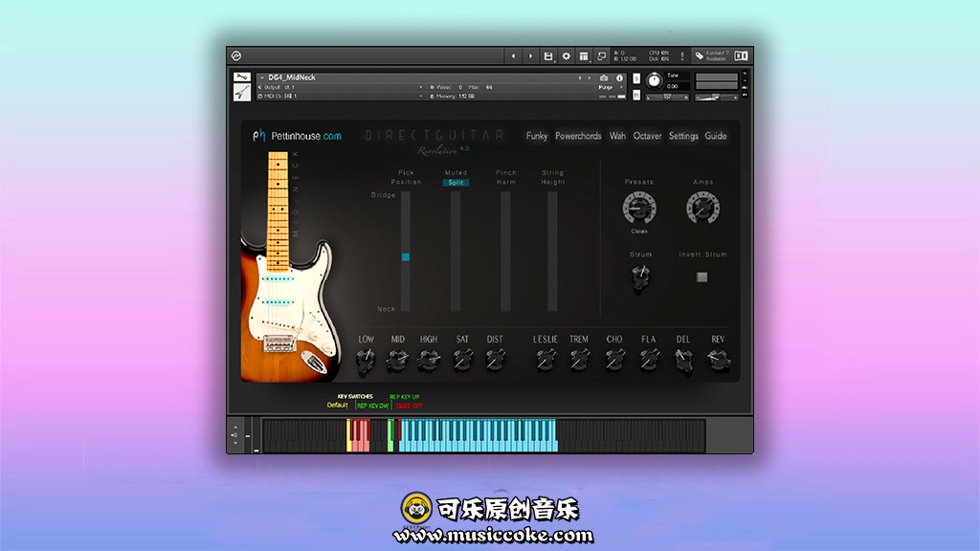
Task: Click the yellow key switch key on the keyboard
Action: (x=348, y=435)
